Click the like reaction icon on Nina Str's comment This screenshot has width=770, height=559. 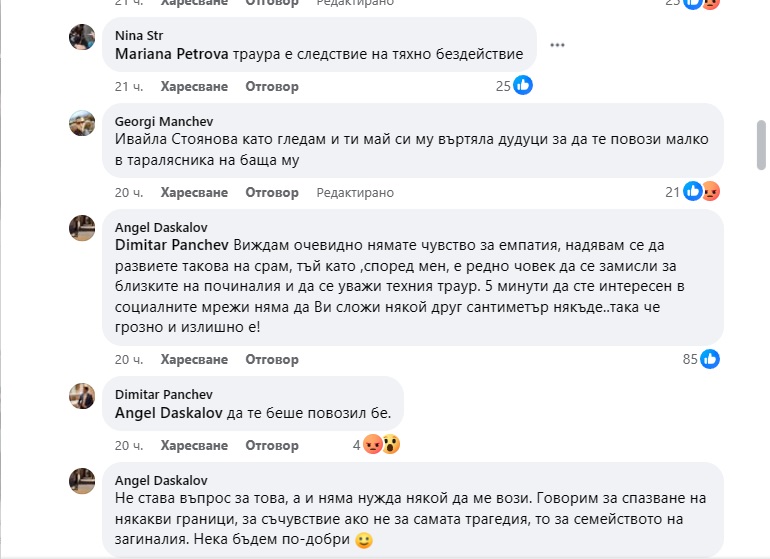(x=523, y=86)
